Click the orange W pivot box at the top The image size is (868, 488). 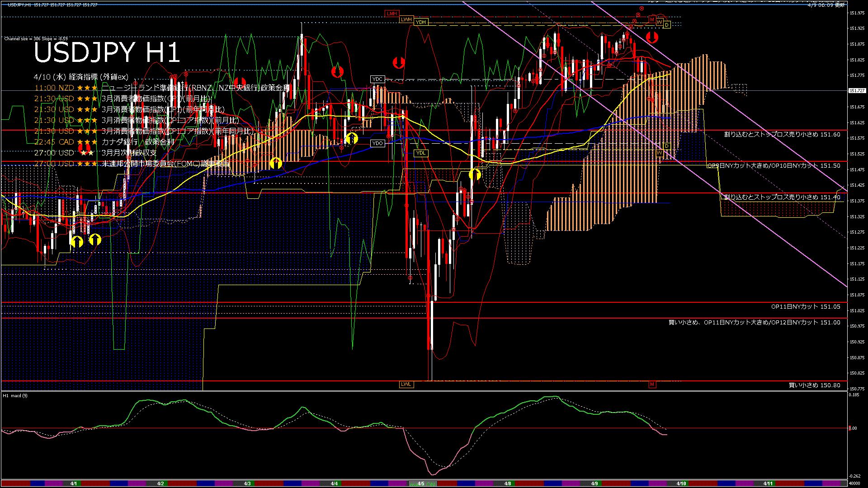point(659,22)
